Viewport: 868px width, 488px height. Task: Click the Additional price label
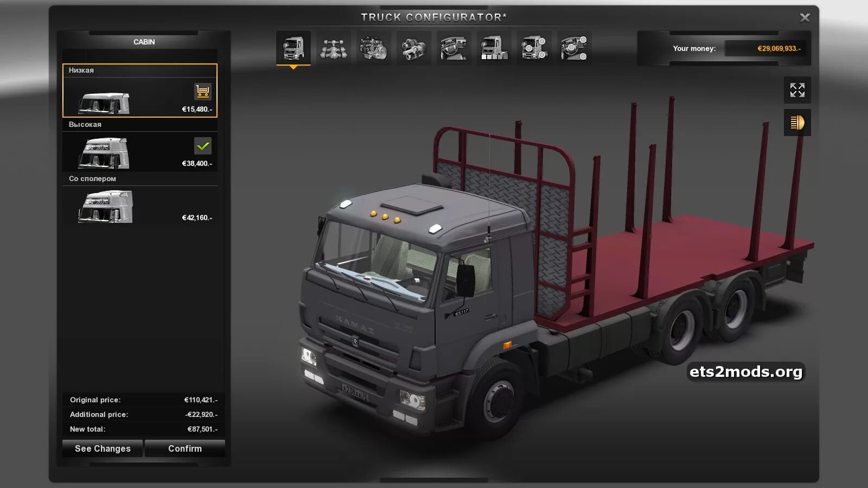click(99, 415)
